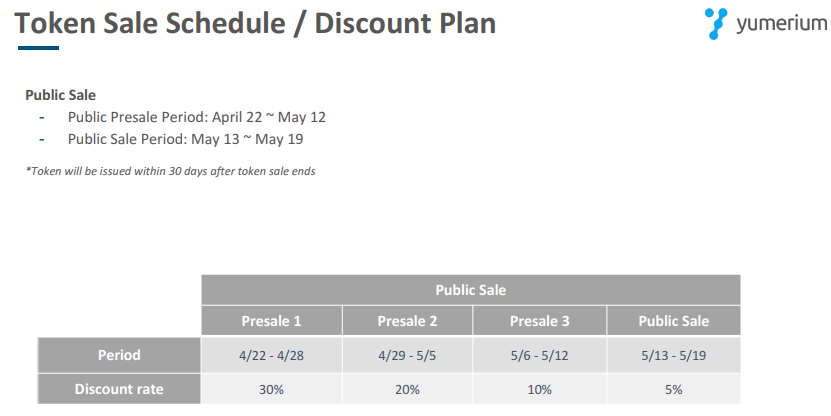Click the Public Sale section heading
The image size is (831, 416).
(x=60, y=96)
